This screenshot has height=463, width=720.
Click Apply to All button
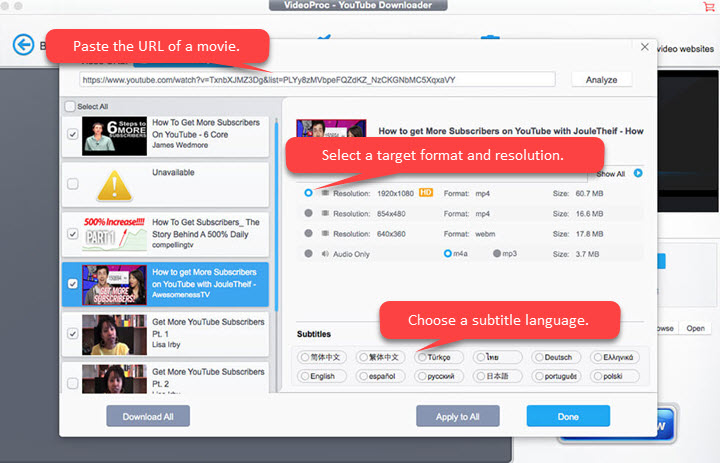pyautogui.click(x=458, y=416)
